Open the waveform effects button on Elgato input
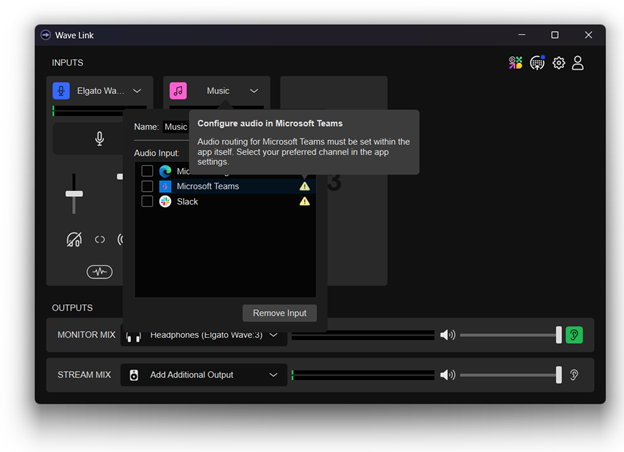Screen dimensions: 624x452 click(99, 272)
